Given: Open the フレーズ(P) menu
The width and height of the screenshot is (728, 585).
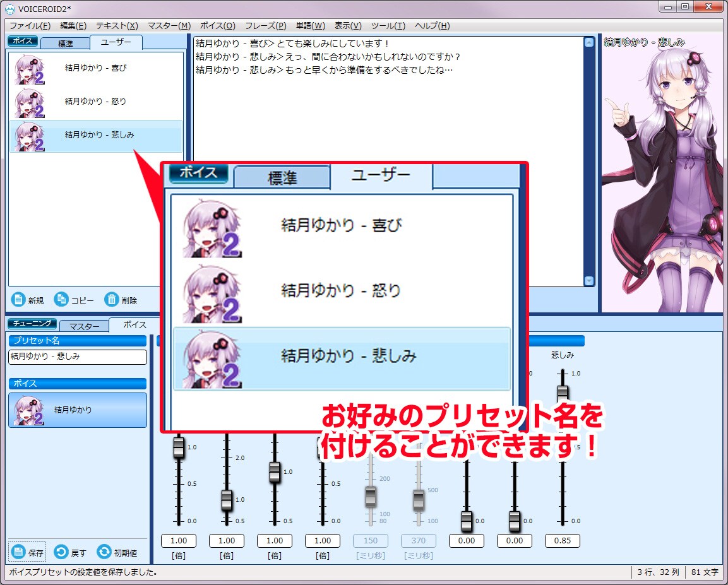Looking at the screenshot, I should coord(266,25).
